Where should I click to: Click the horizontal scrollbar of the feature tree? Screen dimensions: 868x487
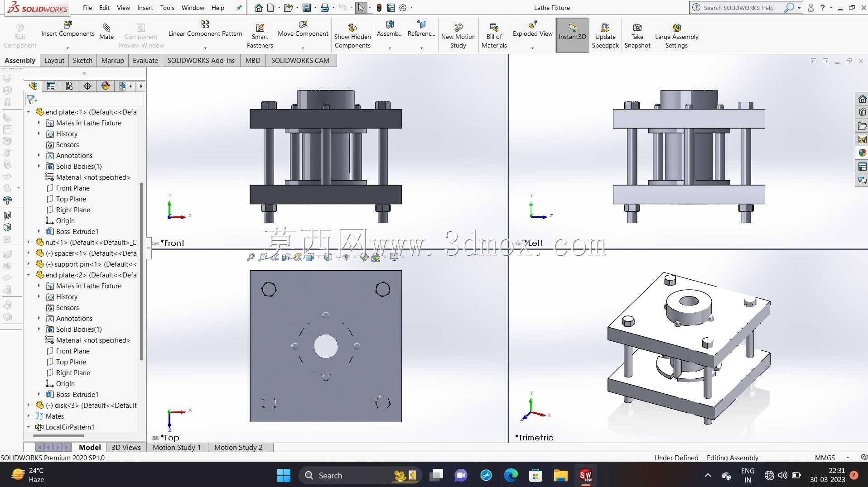coord(59,436)
